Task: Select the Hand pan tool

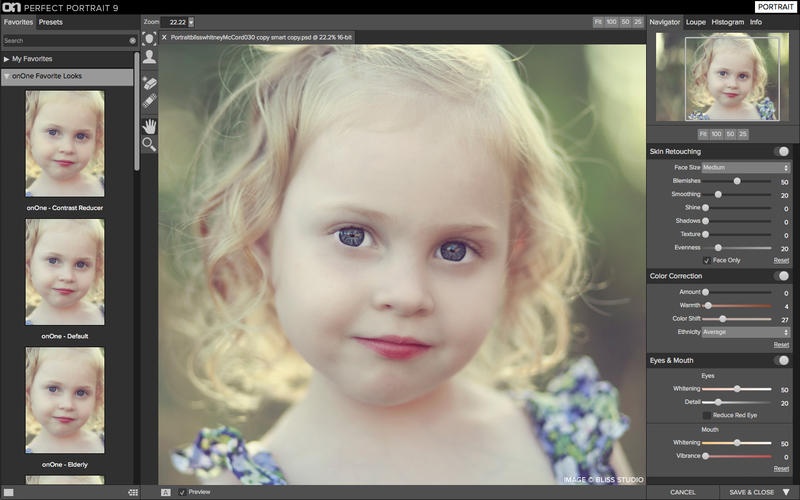Action: click(x=149, y=126)
